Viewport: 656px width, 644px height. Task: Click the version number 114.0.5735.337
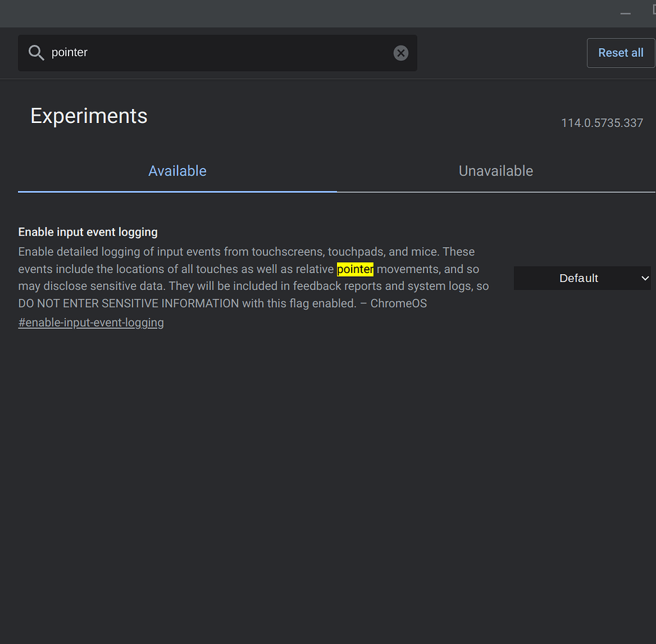point(602,123)
